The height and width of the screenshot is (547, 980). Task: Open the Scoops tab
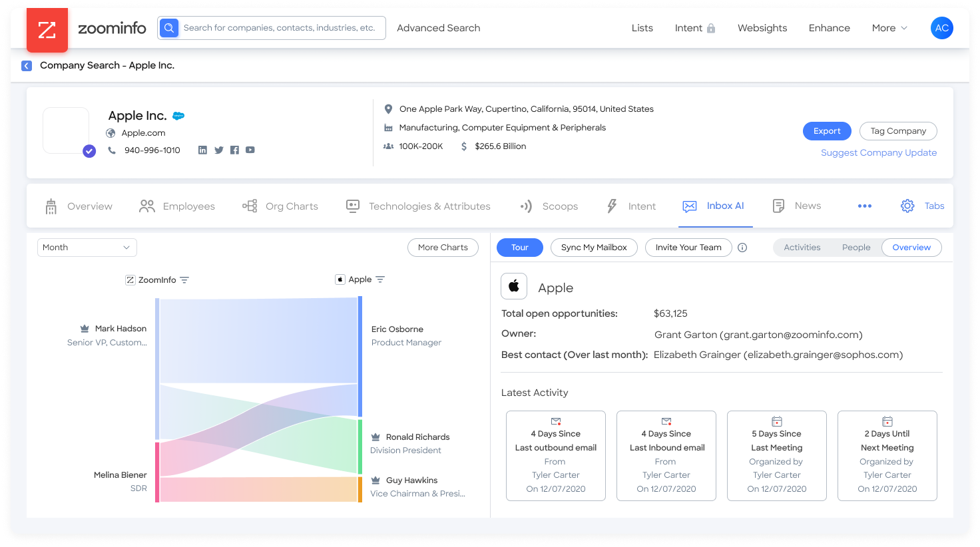click(549, 206)
